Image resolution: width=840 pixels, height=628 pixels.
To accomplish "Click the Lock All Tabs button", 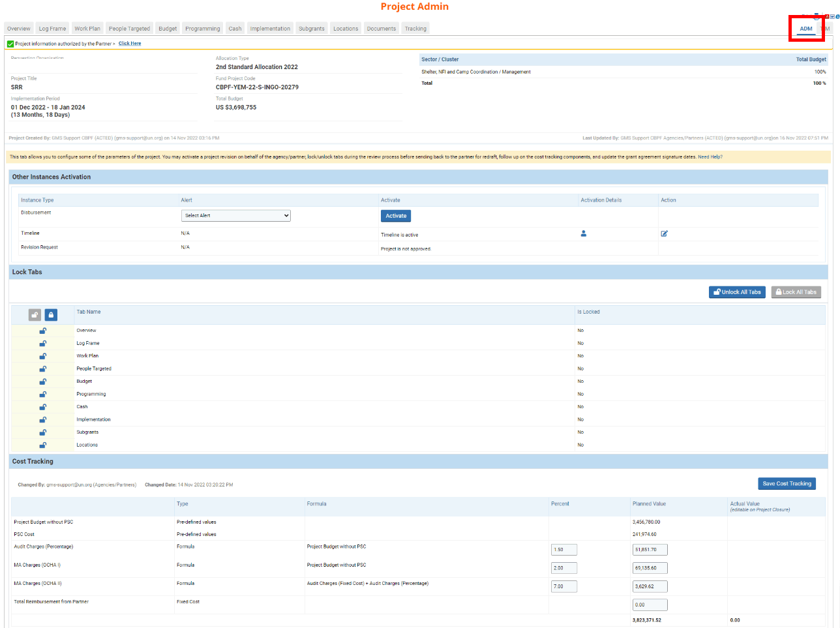I will pyautogui.click(x=796, y=292).
